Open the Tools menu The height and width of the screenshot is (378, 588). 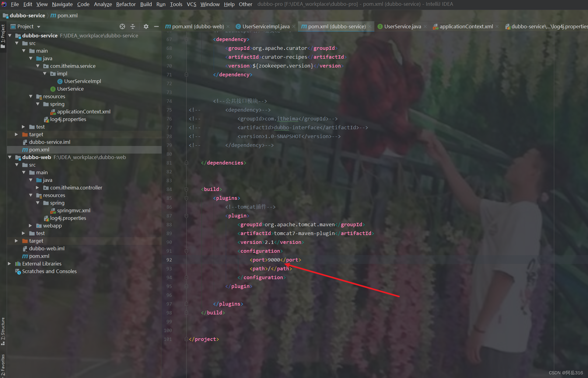[x=176, y=4]
